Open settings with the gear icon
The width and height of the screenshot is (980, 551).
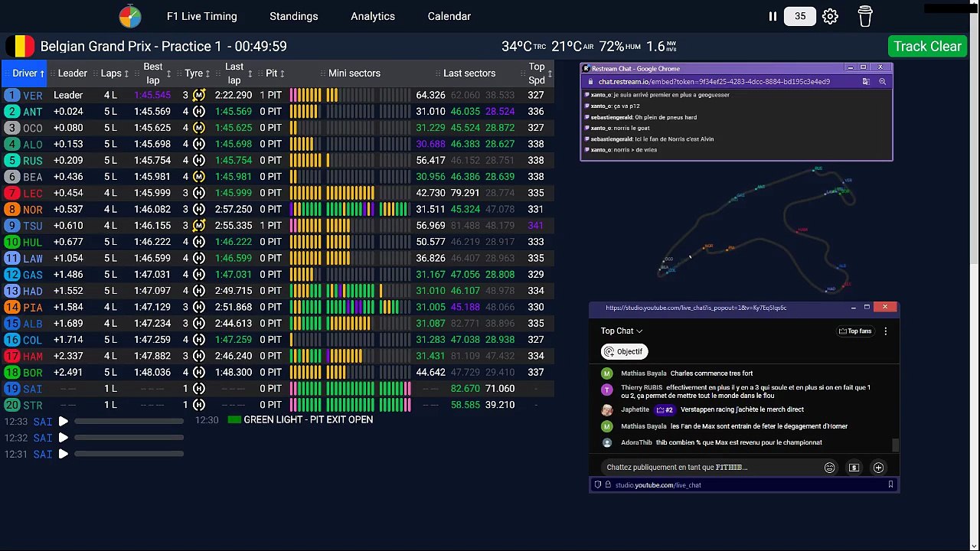830,16
